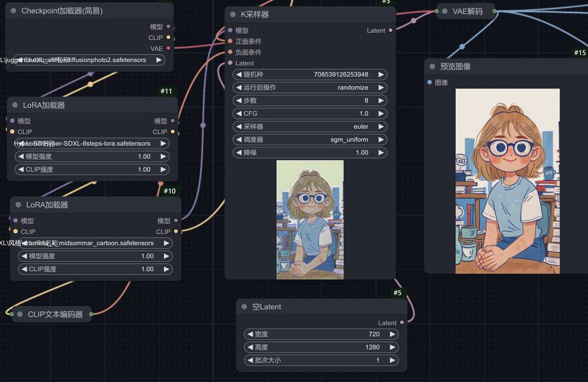Click the CFG value slider field
Image resolution: width=588 pixels, height=382 pixels.
pyautogui.click(x=310, y=114)
